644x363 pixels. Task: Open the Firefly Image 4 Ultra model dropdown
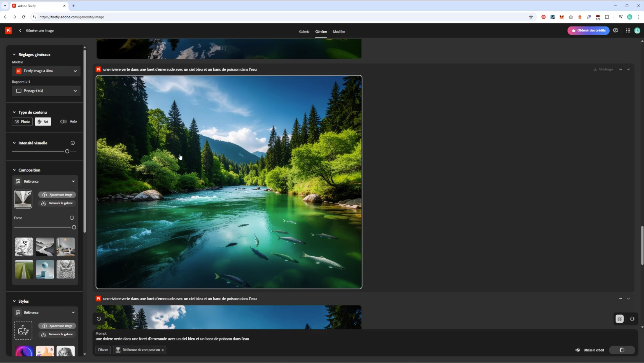pyautogui.click(x=46, y=71)
